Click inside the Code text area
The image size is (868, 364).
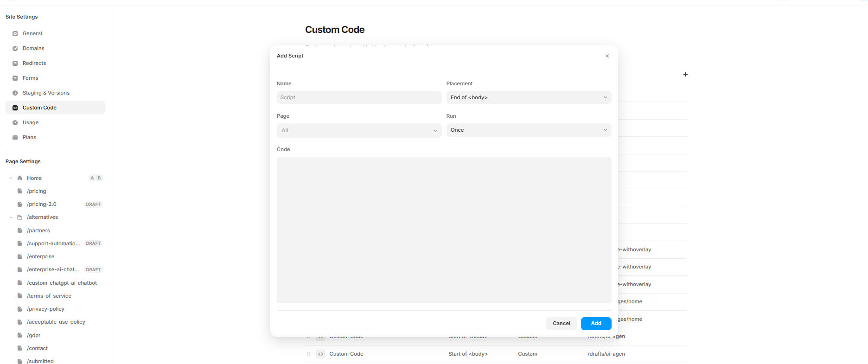pos(444,230)
